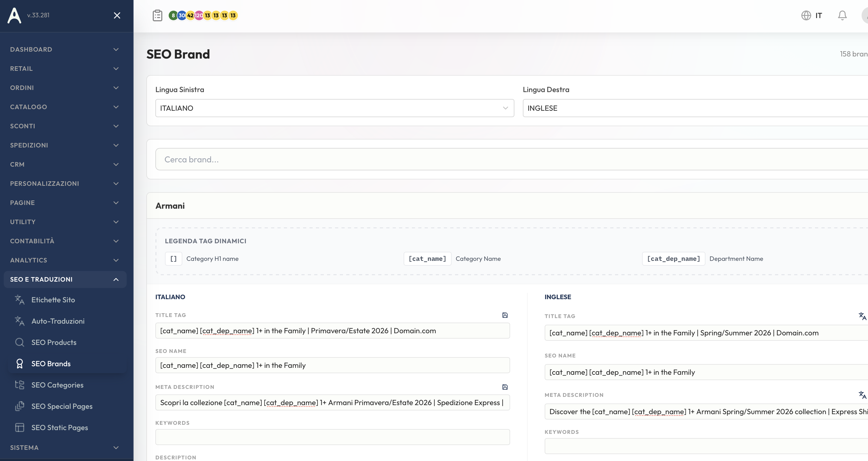Expand the Spedizioni menu
The width and height of the screenshot is (868, 461).
[65, 145]
